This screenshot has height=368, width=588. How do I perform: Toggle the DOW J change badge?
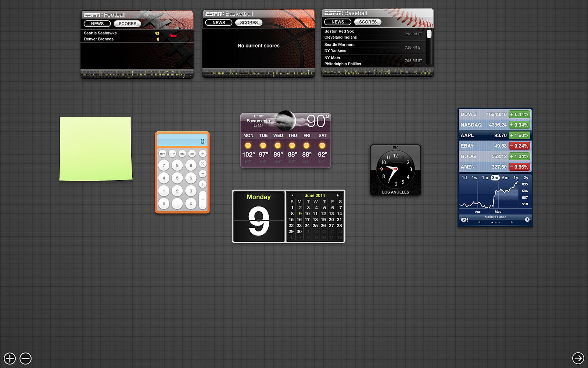[x=519, y=114]
